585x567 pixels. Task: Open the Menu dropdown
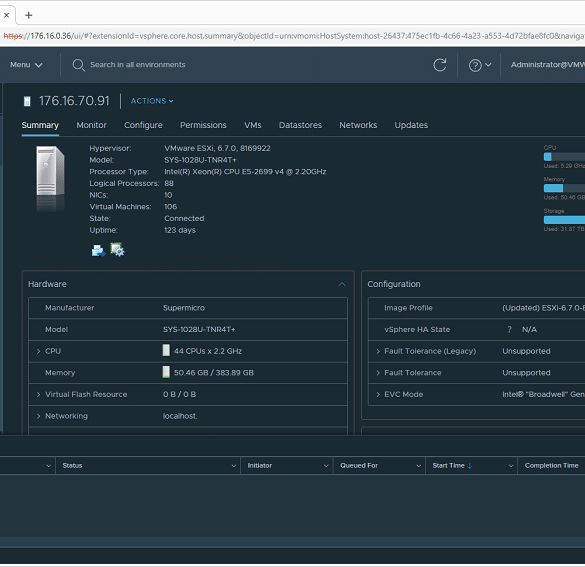[x=26, y=65]
